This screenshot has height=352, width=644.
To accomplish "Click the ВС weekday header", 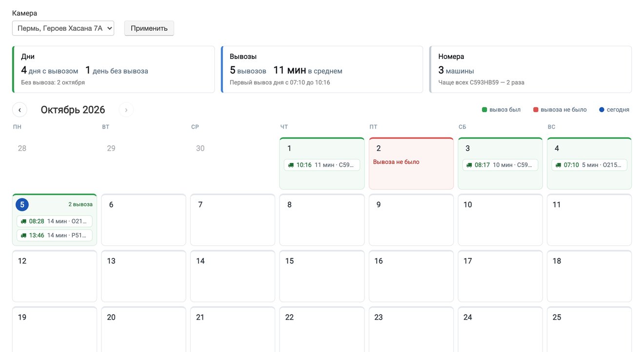I will 551,127.
